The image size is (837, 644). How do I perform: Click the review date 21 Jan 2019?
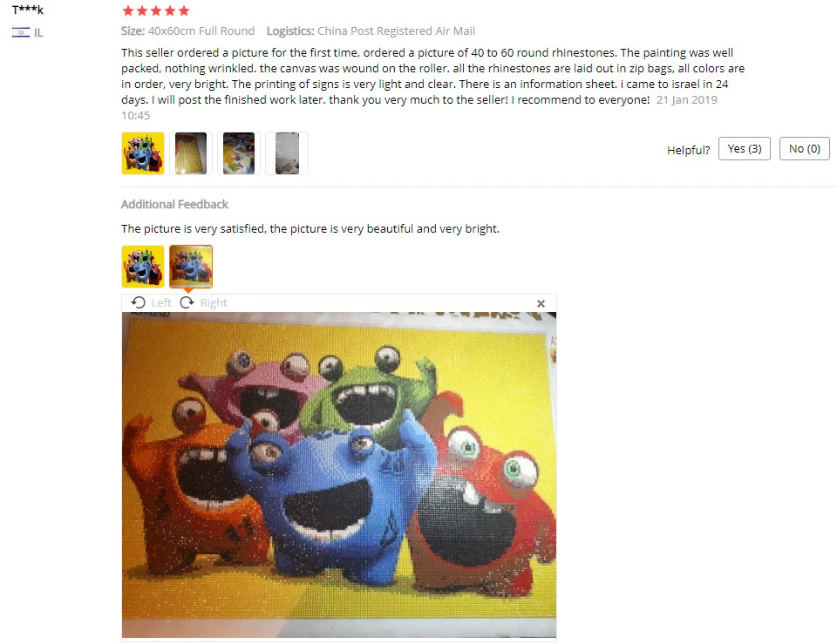pos(686,99)
